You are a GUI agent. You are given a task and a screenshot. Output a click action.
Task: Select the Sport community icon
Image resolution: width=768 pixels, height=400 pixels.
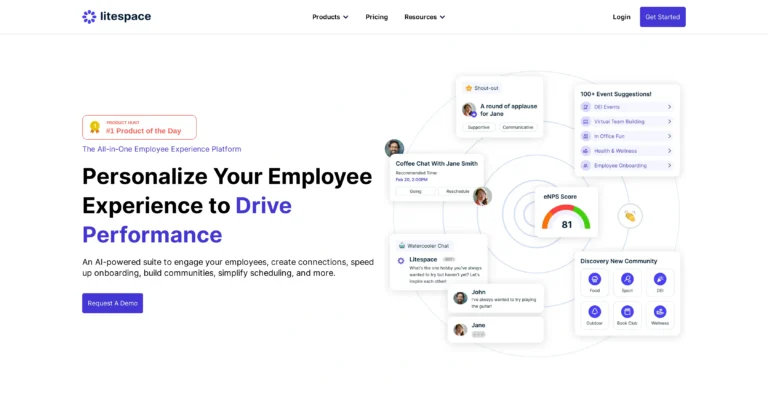coord(627,281)
